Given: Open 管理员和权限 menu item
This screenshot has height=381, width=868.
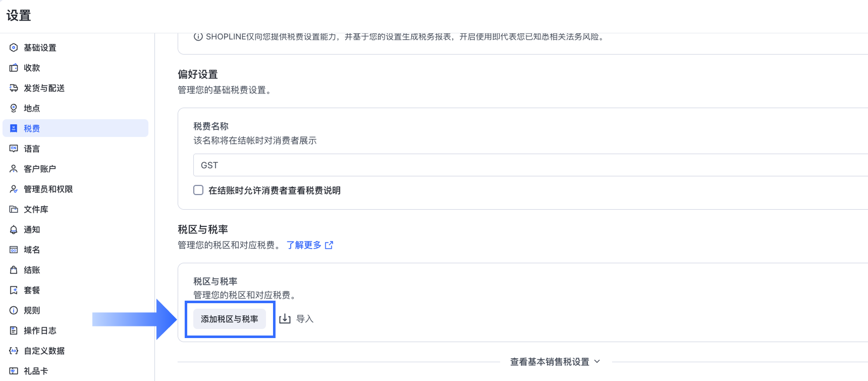Looking at the screenshot, I should pyautogui.click(x=48, y=189).
